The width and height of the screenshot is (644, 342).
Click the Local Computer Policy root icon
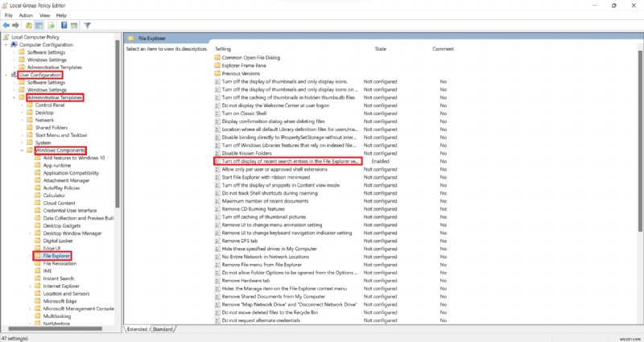(6, 37)
